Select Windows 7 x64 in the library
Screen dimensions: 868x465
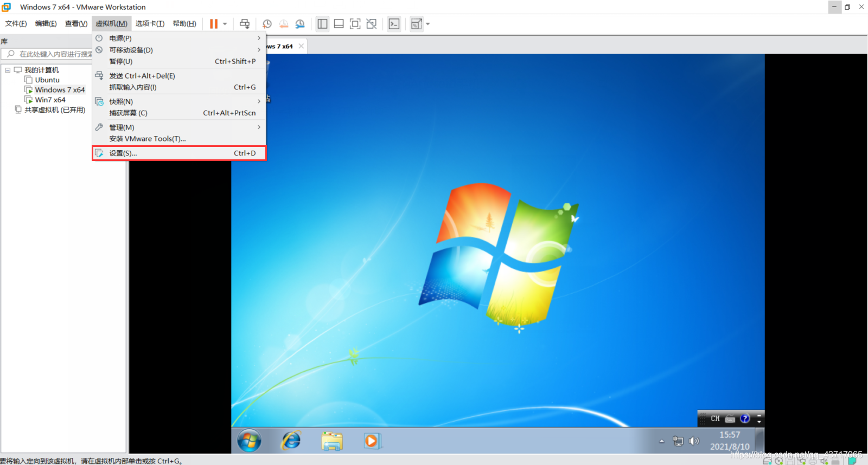pos(60,90)
